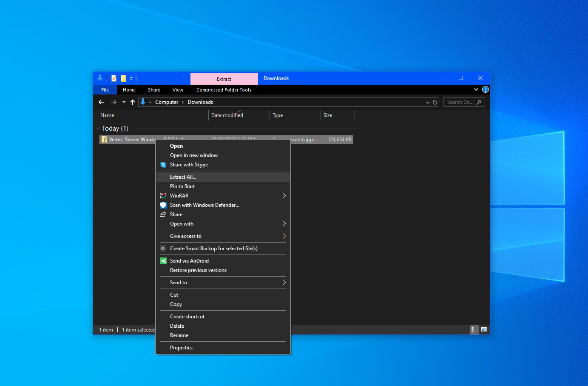Click the Share with Skype menu entry
This screenshot has height=386, width=588.
pos(189,165)
